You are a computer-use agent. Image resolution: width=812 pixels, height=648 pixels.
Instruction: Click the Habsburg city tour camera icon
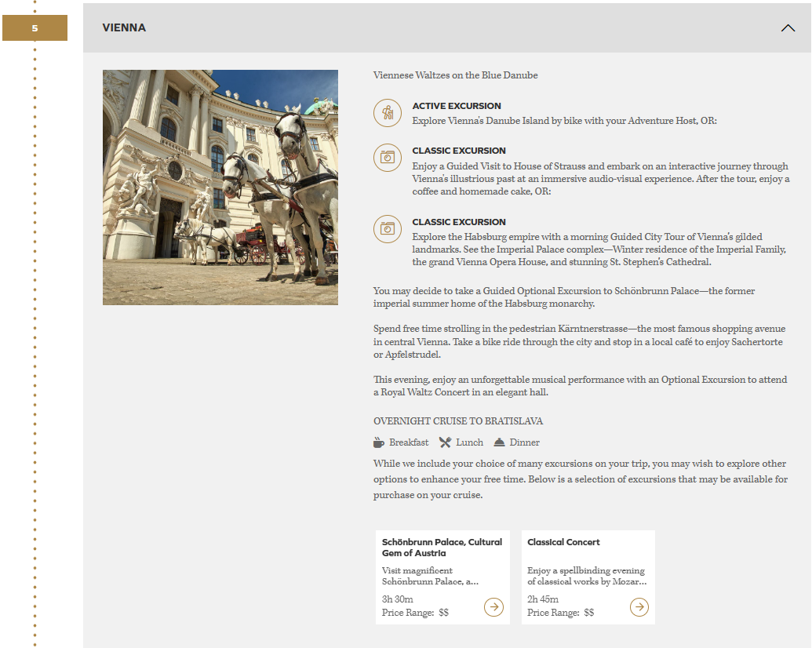[x=387, y=229]
